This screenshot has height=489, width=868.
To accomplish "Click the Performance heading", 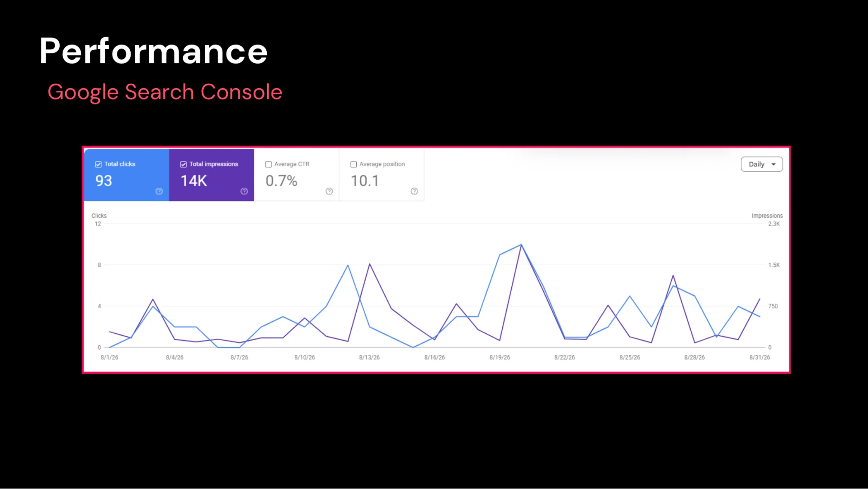I will [x=154, y=51].
